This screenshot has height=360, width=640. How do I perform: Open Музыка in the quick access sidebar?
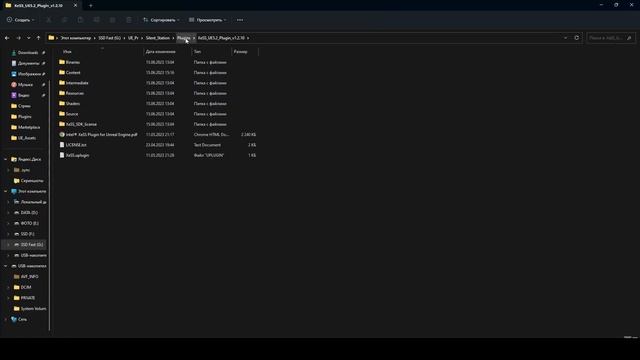coord(25,84)
